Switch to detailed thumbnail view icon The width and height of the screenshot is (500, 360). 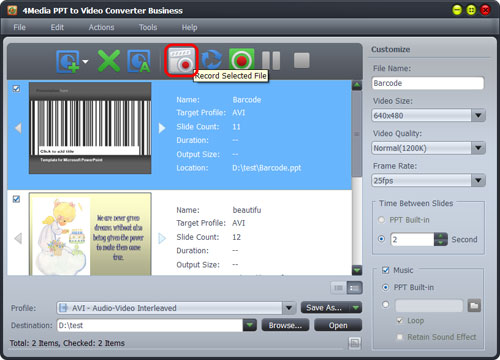pos(354,288)
